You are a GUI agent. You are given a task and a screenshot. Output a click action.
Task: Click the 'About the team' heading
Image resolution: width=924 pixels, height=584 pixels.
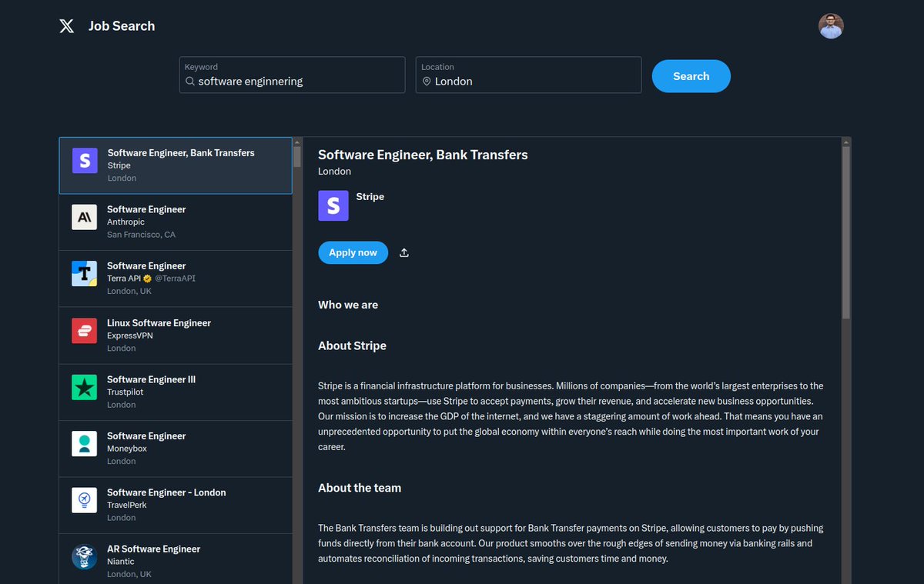(x=360, y=488)
